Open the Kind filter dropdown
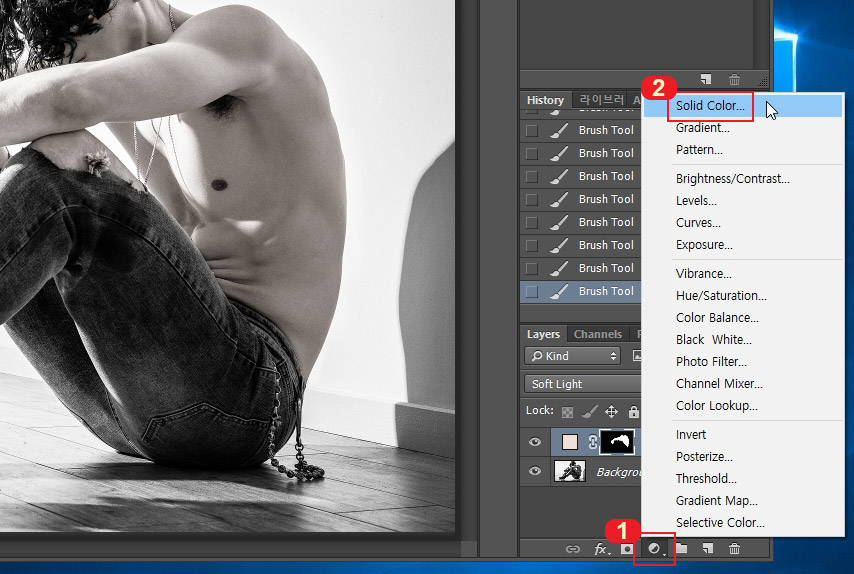 (x=572, y=356)
